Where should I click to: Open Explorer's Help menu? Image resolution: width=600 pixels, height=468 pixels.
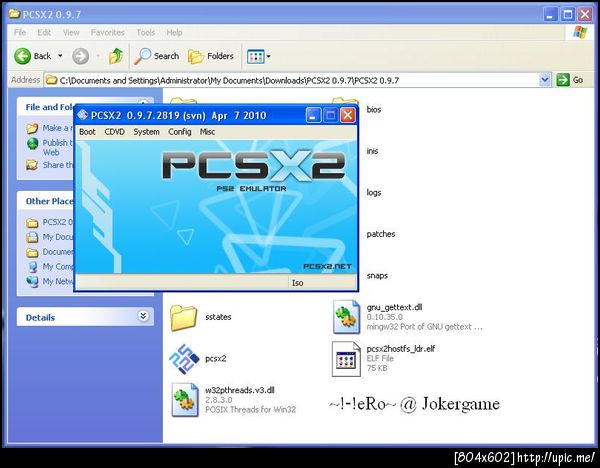(x=174, y=33)
